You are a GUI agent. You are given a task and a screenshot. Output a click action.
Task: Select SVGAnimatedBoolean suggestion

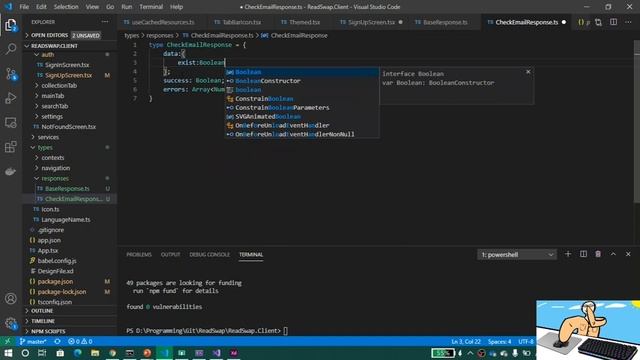tap(302, 116)
